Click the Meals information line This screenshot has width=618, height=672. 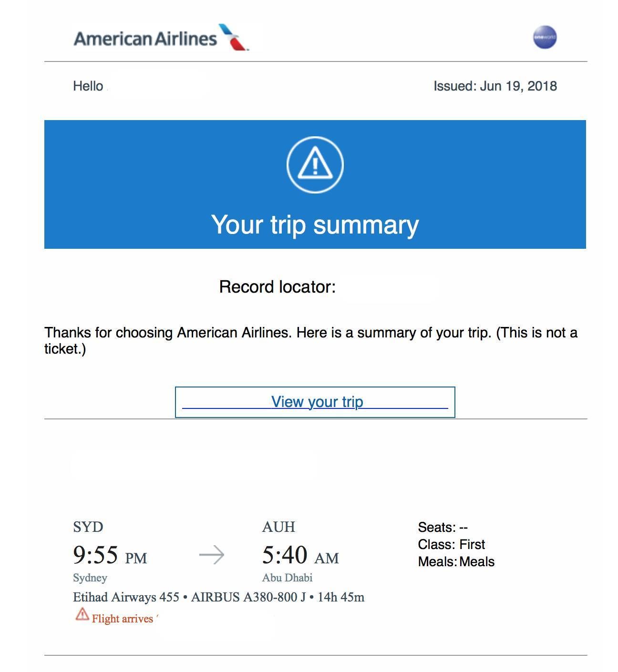(x=456, y=561)
